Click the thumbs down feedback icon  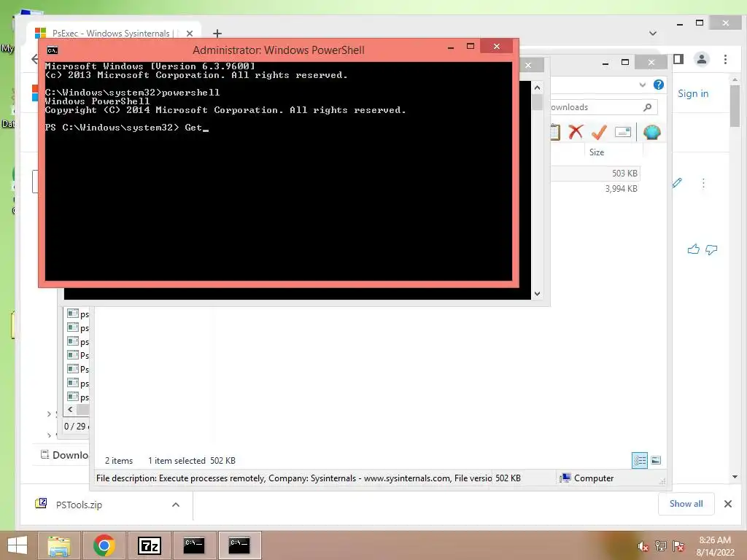[x=711, y=249]
